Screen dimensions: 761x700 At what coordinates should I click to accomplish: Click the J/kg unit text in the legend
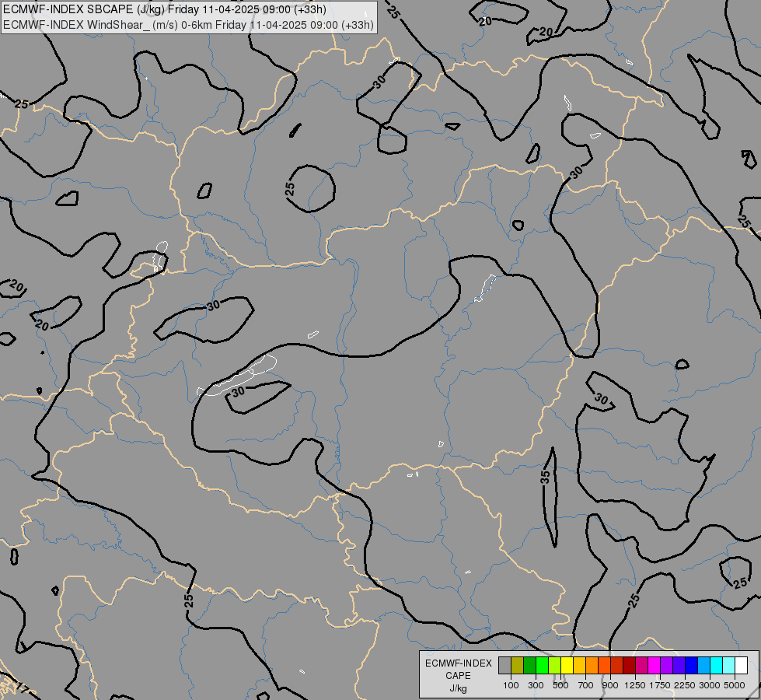[x=458, y=688]
